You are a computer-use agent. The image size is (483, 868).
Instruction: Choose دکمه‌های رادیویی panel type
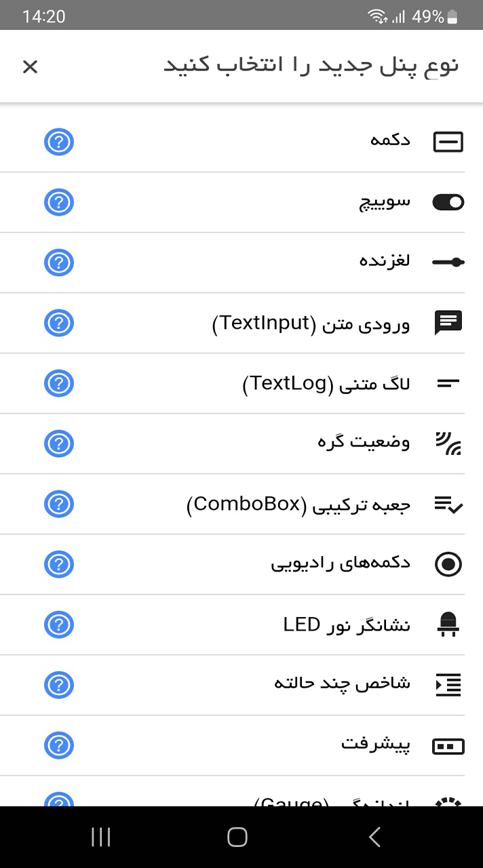[341, 564]
